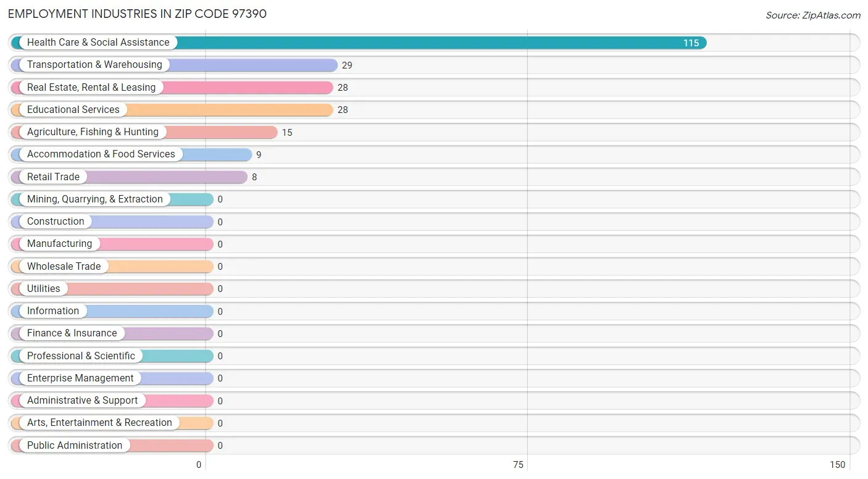Screen dimensions: 868x479
Task: Click the value 28 beside Real Estate bar
Action: 343,88
